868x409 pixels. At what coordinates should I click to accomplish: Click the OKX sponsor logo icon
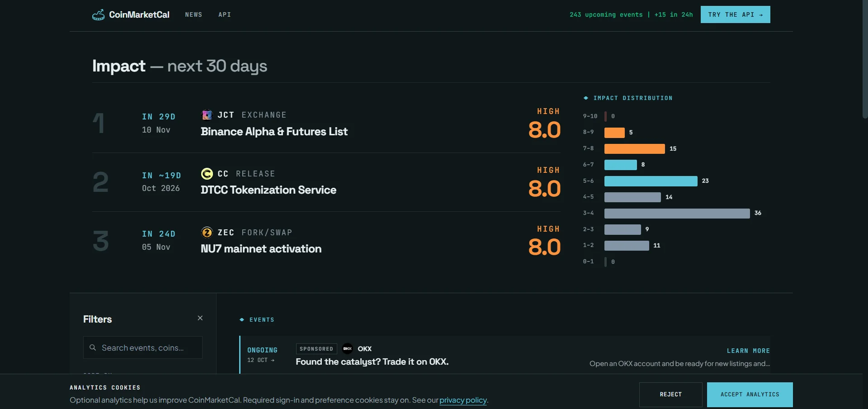[x=347, y=348]
